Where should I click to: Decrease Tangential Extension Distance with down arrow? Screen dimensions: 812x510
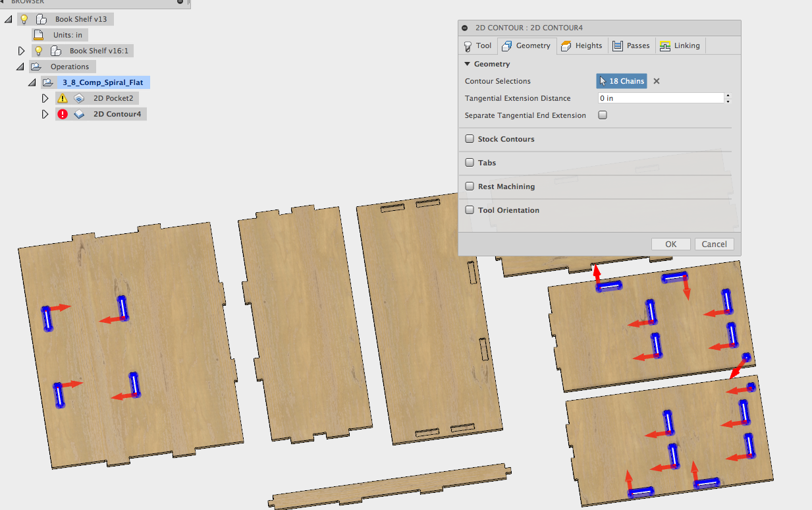coord(728,101)
